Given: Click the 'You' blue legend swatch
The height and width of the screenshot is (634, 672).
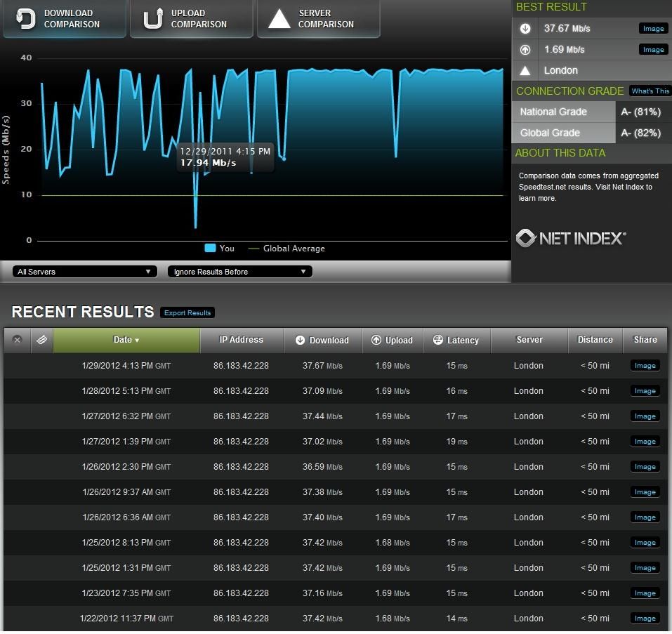Looking at the screenshot, I should pos(210,248).
